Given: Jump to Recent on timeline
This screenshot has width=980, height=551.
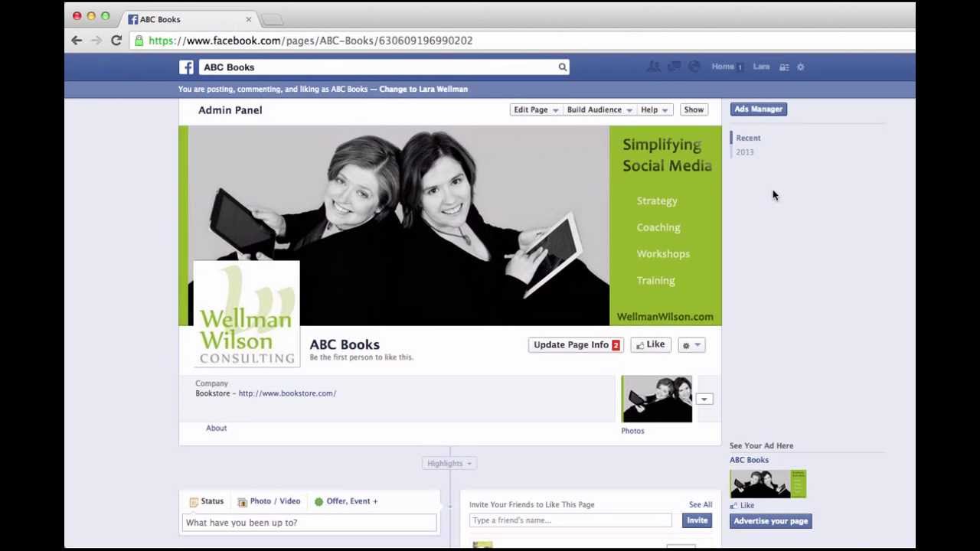Looking at the screenshot, I should point(748,138).
